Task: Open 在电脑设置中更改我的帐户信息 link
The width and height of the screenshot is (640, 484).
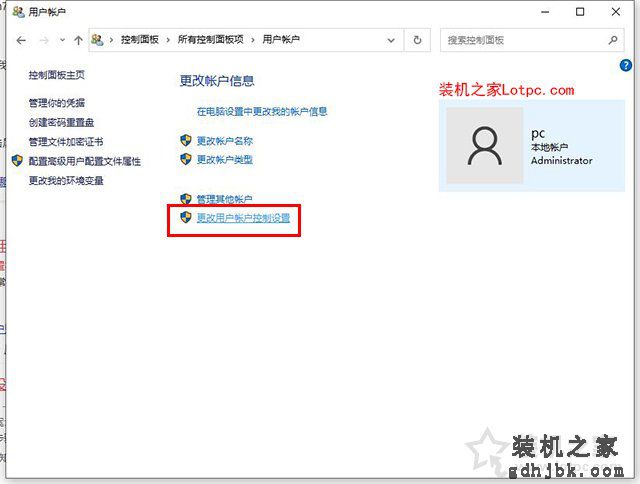Action: tap(262, 111)
